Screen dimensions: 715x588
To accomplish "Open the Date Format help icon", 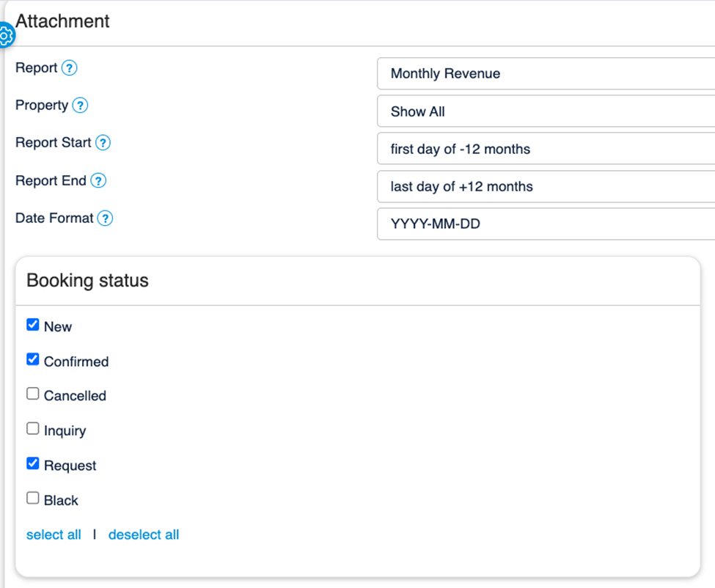I will click(x=105, y=218).
